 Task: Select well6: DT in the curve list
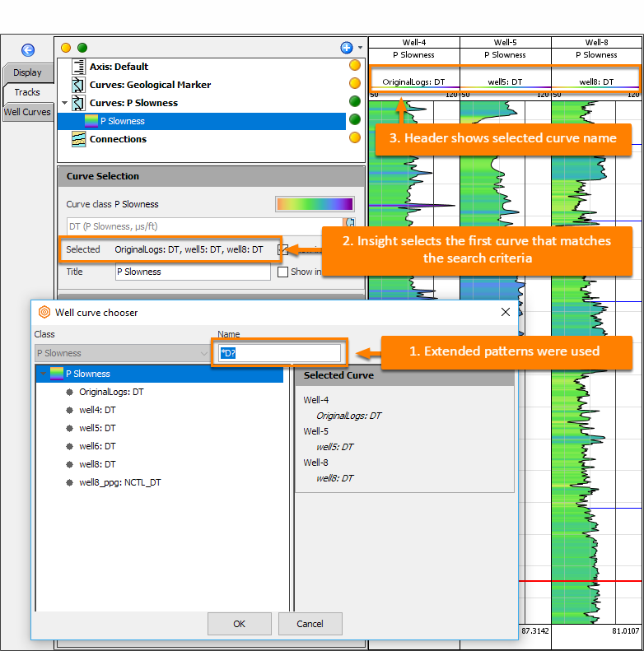(97, 446)
